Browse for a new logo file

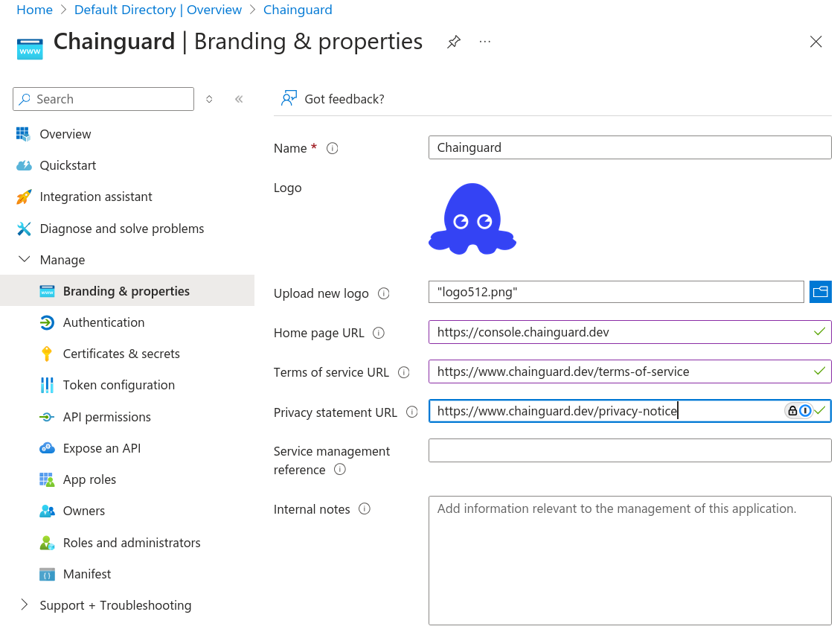click(821, 291)
